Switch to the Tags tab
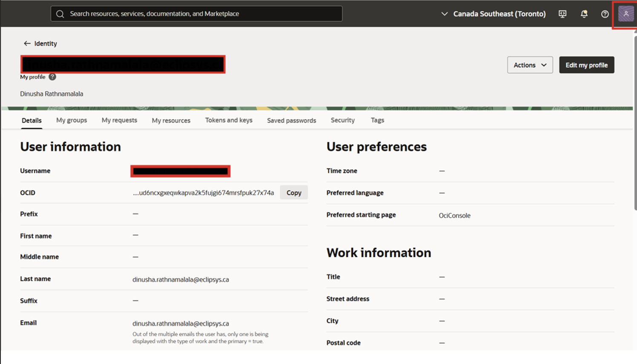This screenshot has width=637, height=364. click(377, 120)
